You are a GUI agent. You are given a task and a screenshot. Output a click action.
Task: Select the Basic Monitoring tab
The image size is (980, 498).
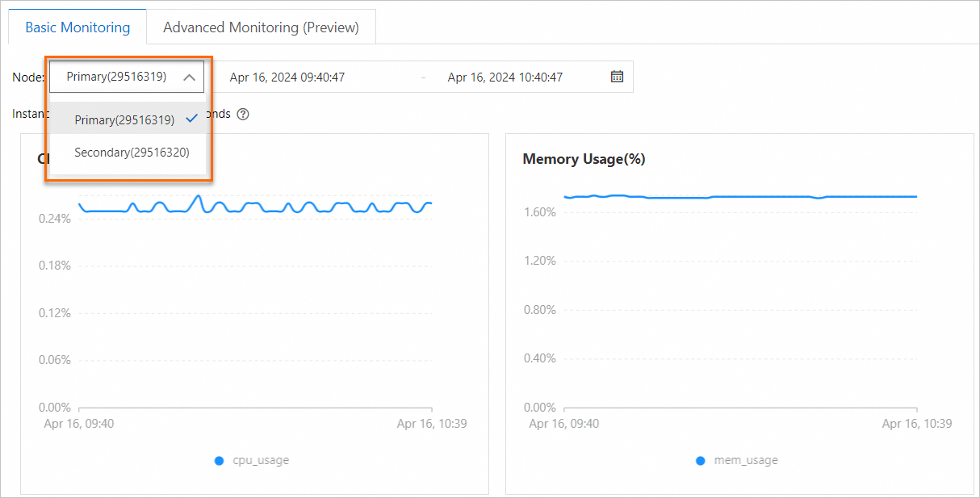coord(77,27)
